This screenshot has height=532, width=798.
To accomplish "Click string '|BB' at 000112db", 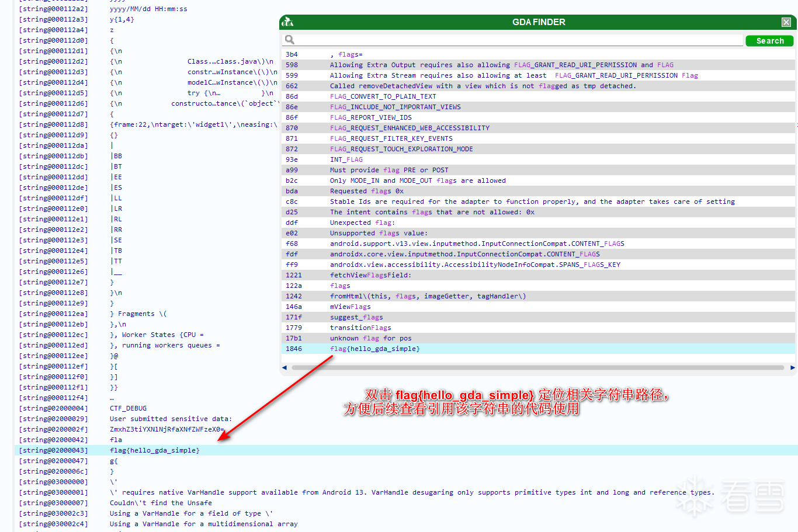I will 116,156.
